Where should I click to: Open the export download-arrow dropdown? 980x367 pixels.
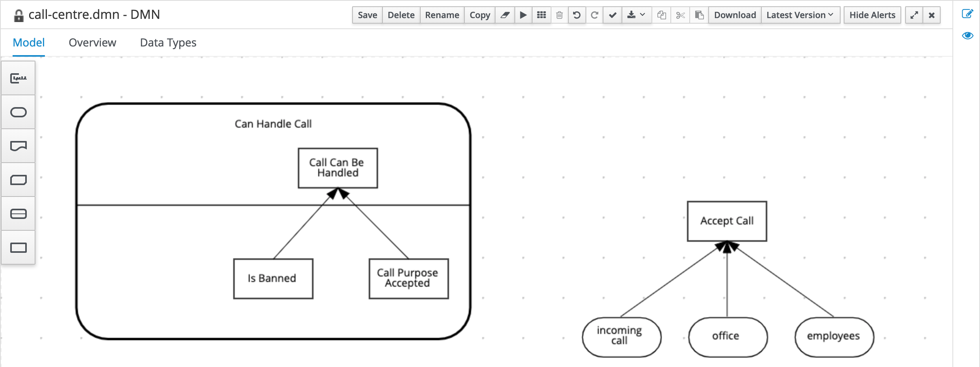[636, 15]
